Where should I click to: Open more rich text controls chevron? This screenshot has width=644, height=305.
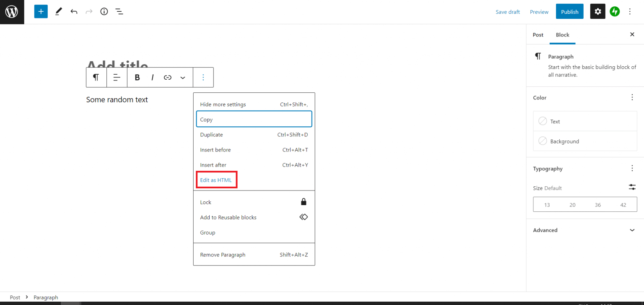pos(183,78)
